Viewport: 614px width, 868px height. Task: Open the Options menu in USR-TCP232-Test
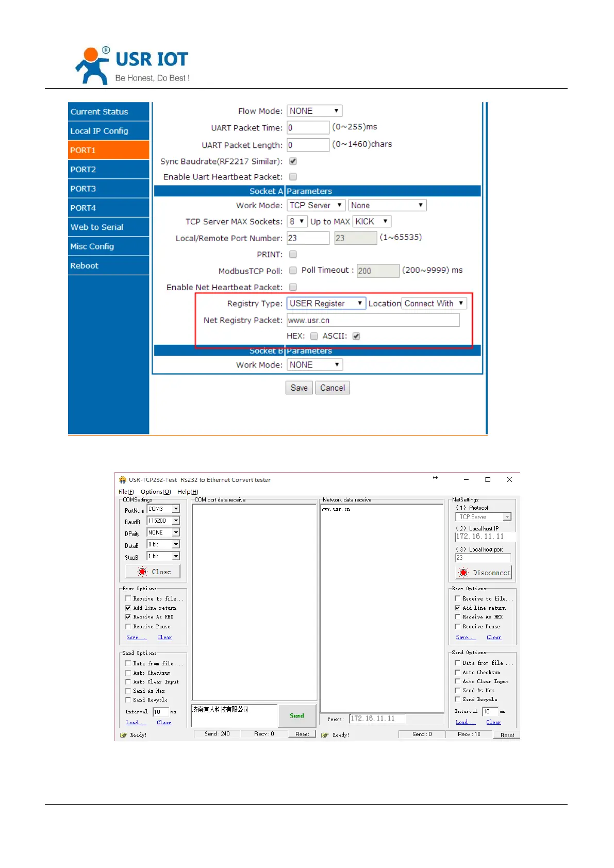(156, 492)
